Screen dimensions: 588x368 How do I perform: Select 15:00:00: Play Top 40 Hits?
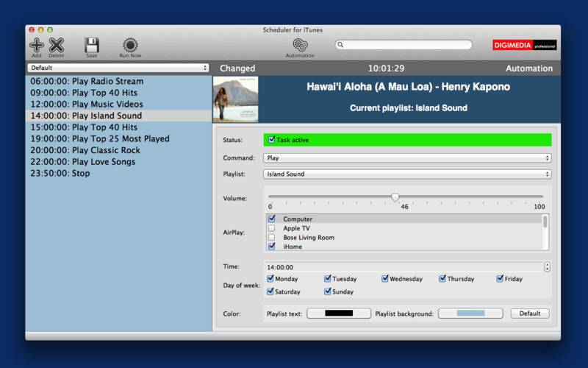click(x=118, y=127)
